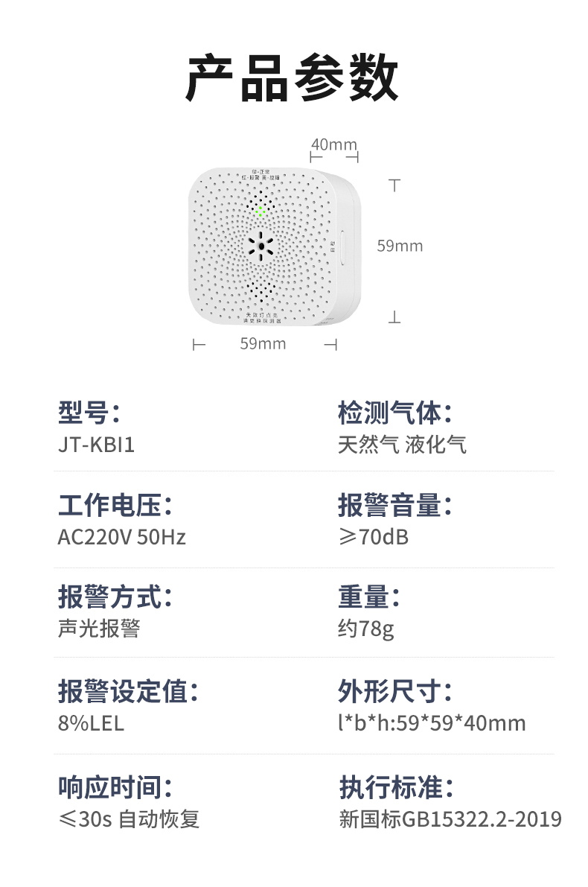The width and height of the screenshot is (588, 887).
Task: Click the 59mm width dimension label
Action: click(263, 343)
